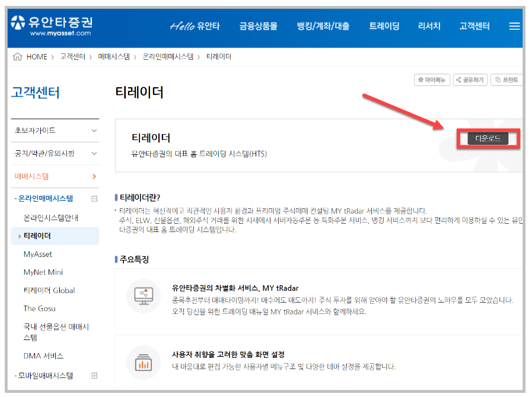Click 고객센터 in breadcrumb
532x397 pixels.
pos(72,57)
